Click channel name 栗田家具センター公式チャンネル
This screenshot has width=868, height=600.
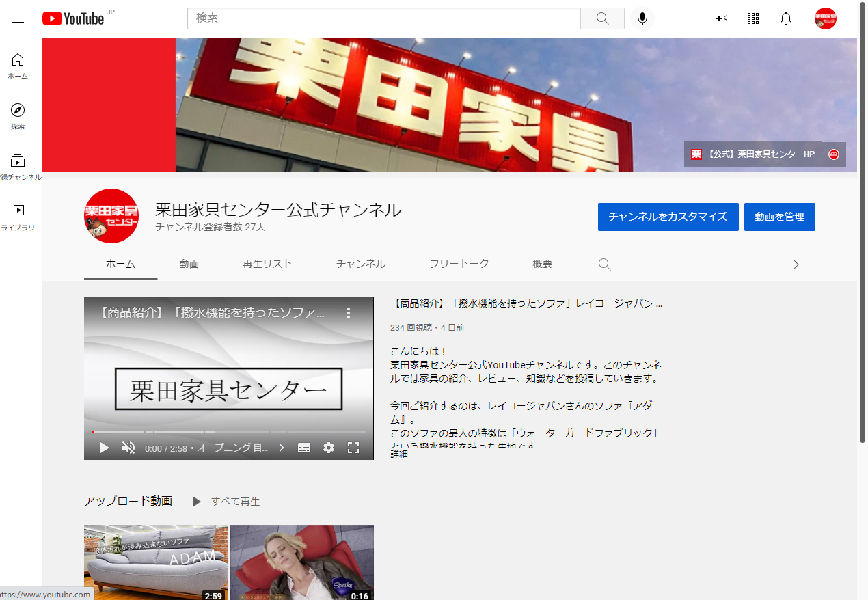pos(278,210)
